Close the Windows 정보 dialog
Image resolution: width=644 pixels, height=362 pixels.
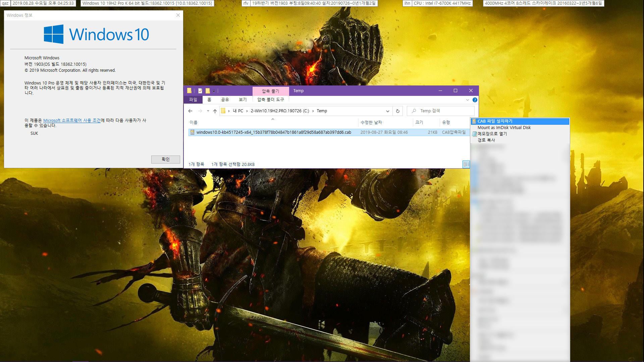click(x=178, y=15)
